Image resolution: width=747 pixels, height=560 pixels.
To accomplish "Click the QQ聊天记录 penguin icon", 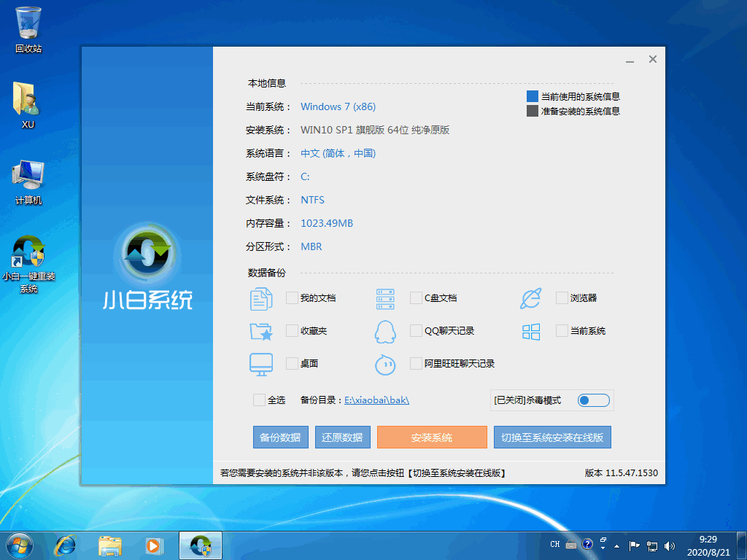I will click(x=384, y=331).
